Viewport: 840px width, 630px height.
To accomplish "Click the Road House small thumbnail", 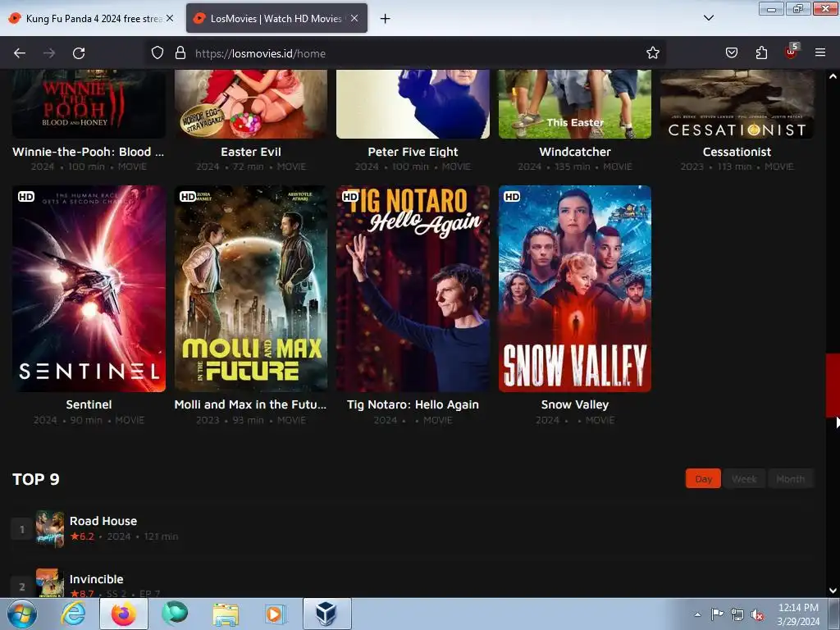I will click(x=50, y=529).
